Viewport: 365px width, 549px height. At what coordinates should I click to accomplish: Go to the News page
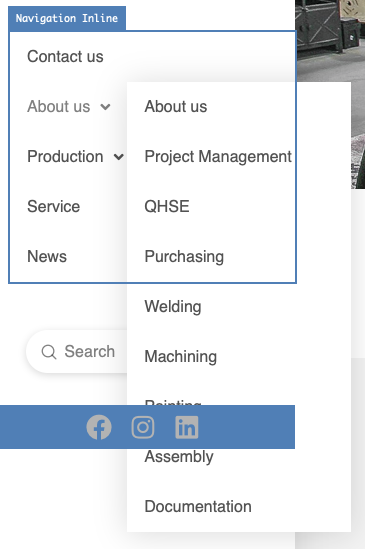point(47,256)
